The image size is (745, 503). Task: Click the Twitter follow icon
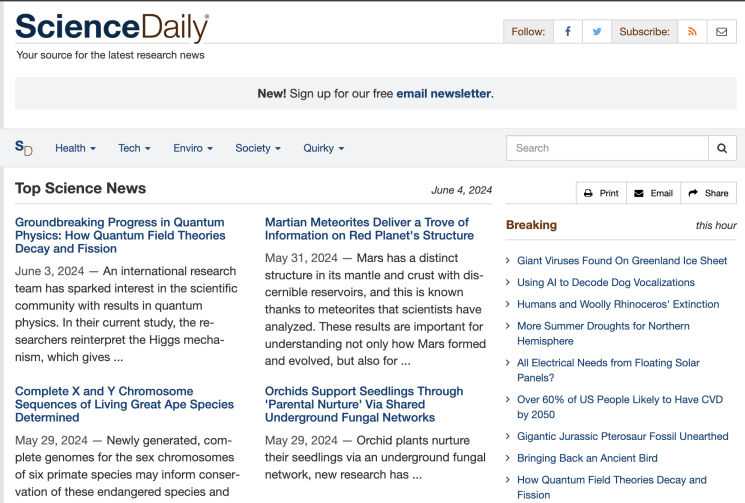[597, 32]
